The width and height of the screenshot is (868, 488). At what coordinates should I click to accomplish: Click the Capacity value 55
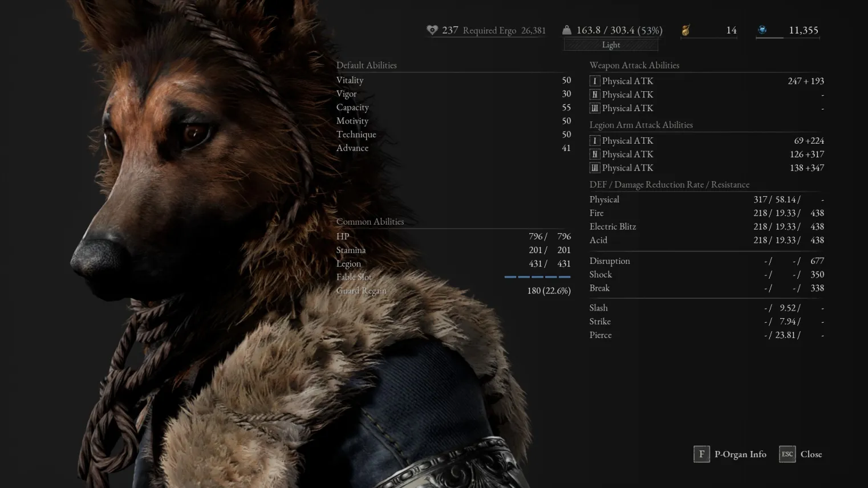click(x=566, y=107)
